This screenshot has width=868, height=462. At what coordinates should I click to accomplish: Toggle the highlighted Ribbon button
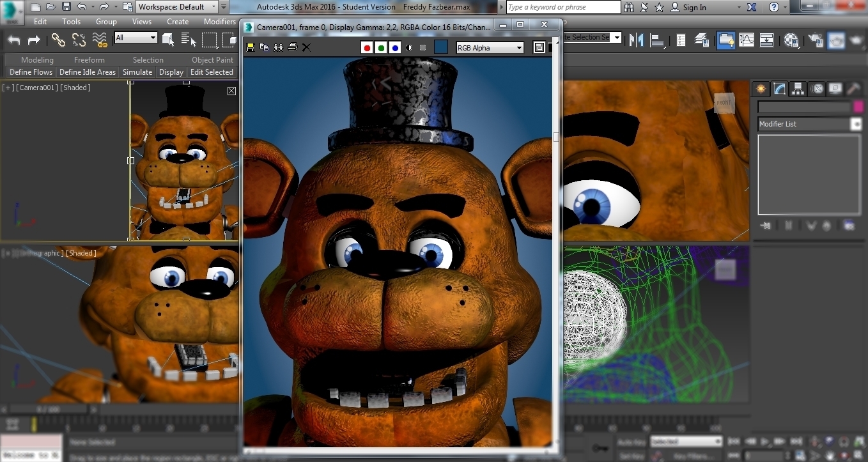[726, 40]
